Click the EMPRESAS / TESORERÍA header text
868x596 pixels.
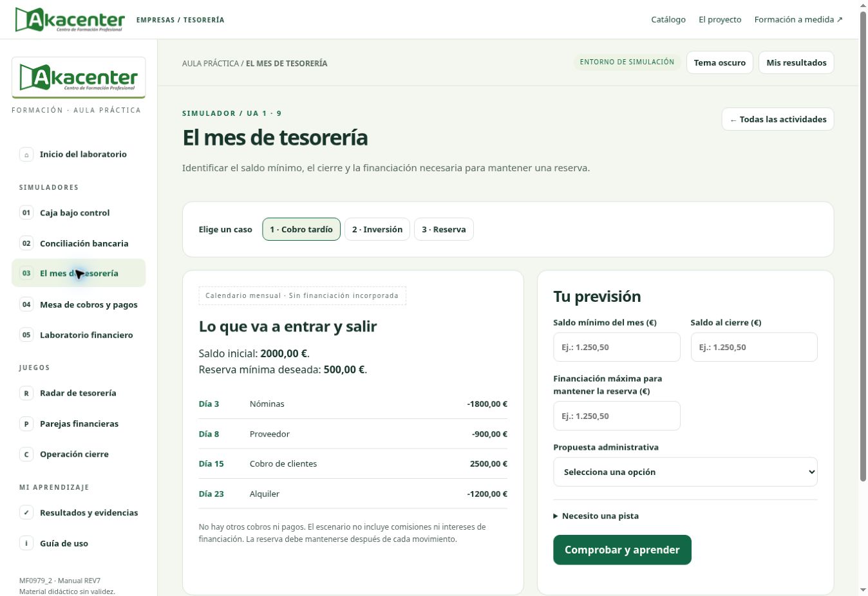pos(180,20)
